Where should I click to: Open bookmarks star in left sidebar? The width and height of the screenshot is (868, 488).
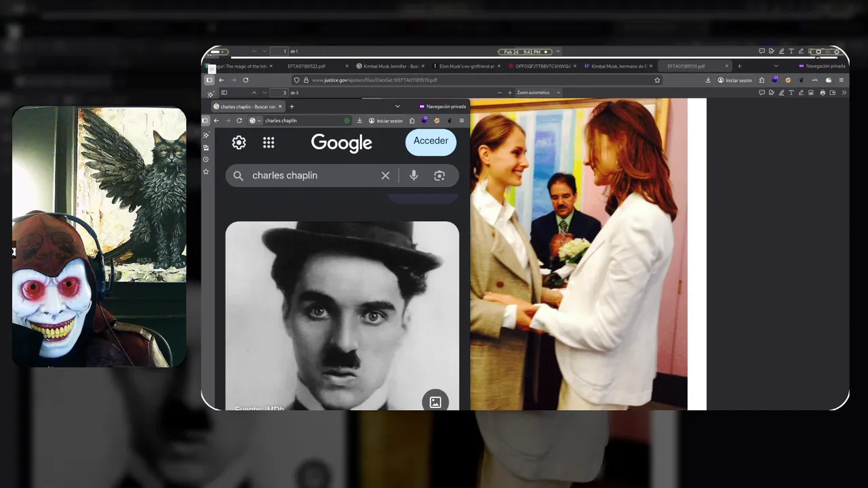pyautogui.click(x=206, y=171)
